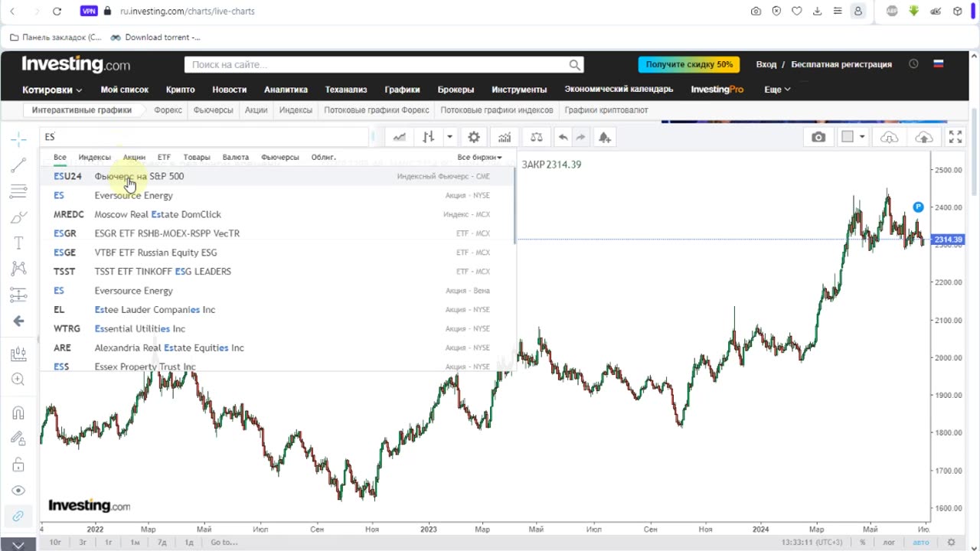Open chart properties gear icon

tap(474, 137)
